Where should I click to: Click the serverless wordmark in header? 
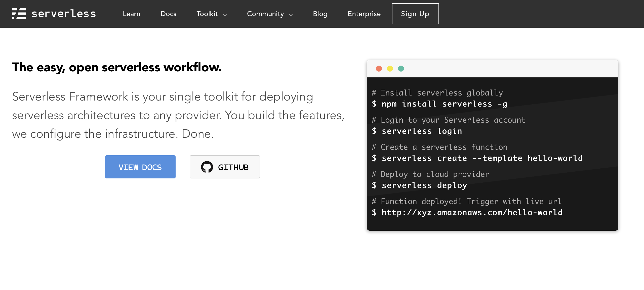click(64, 14)
